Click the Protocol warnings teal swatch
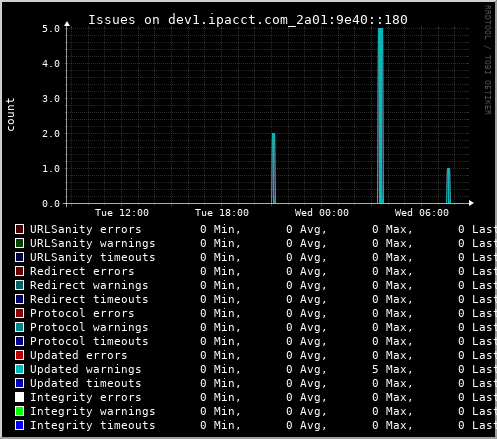Screen dimensions: 497x439 click(x=19, y=327)
